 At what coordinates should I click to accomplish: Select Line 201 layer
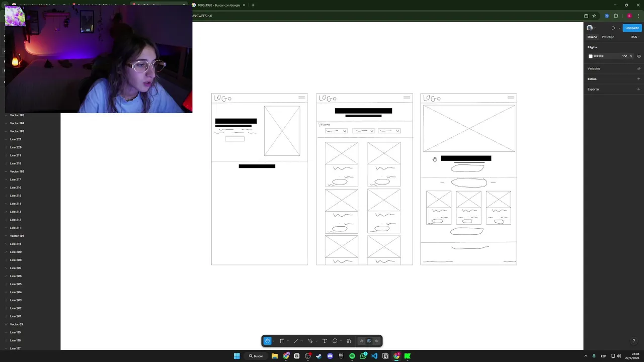(x=16, y=316)
